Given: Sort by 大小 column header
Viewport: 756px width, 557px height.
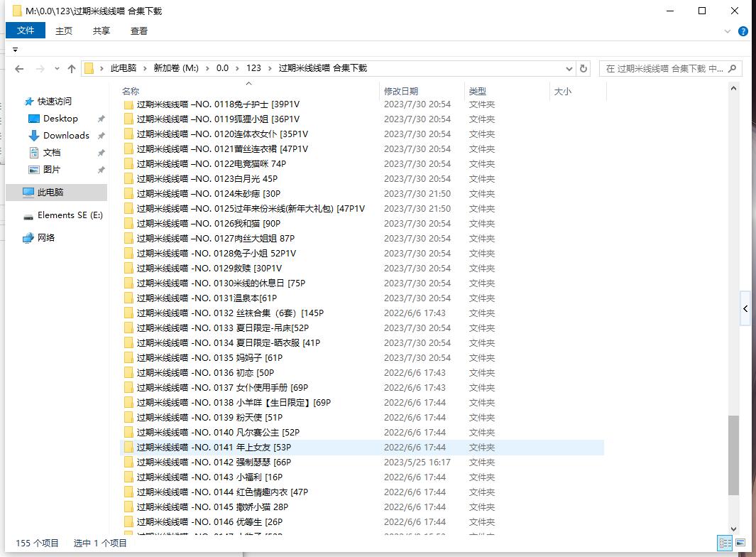Looking at the screenshot, I should coord(563,91).
